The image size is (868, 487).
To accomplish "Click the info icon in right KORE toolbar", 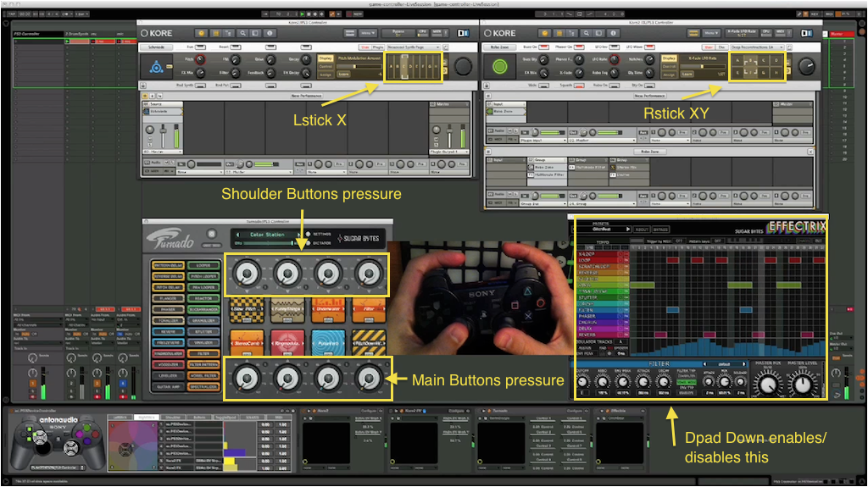I will (x=613, y=33).
